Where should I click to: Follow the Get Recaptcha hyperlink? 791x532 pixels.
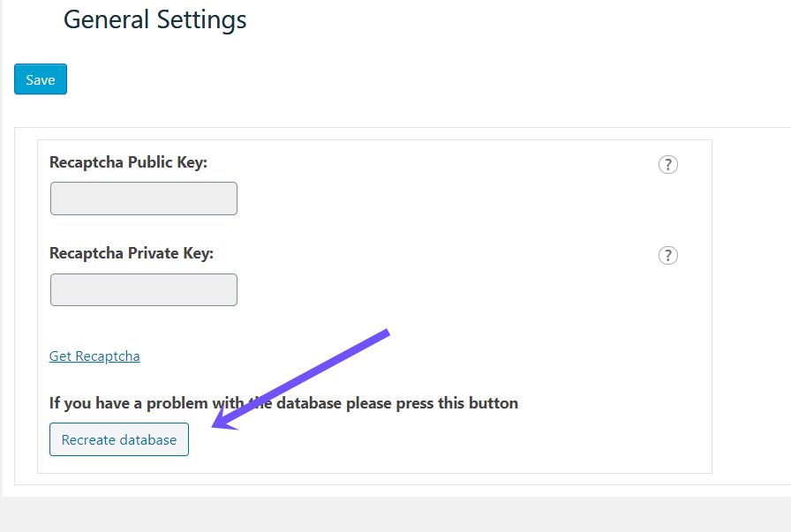pyautogui.click(x=94, y=356)
